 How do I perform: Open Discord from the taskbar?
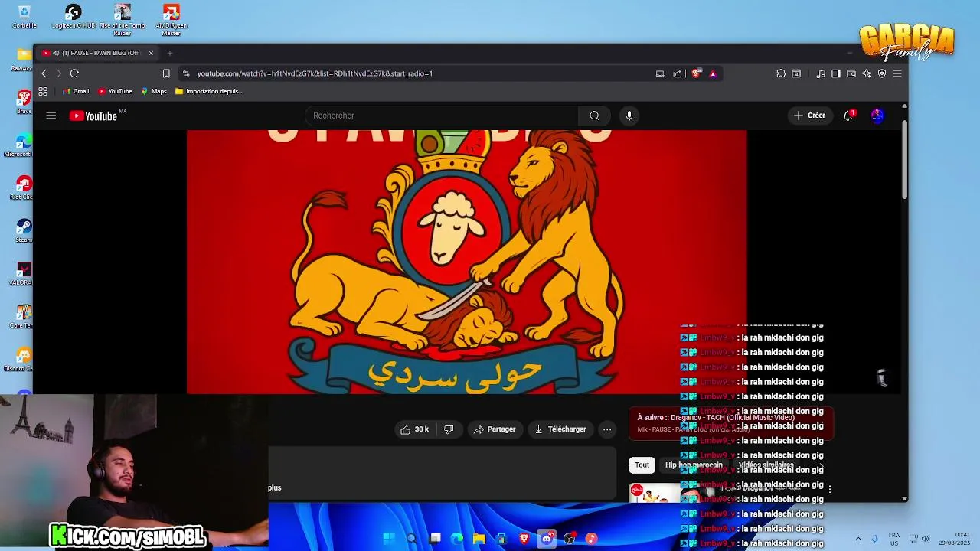coord(547,539)
